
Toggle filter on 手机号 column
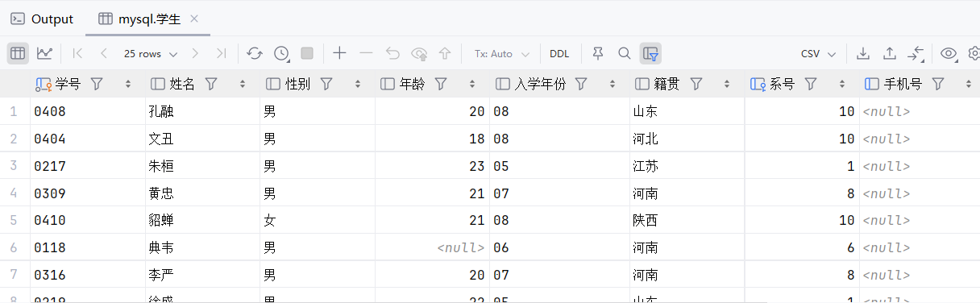point(938,84)
